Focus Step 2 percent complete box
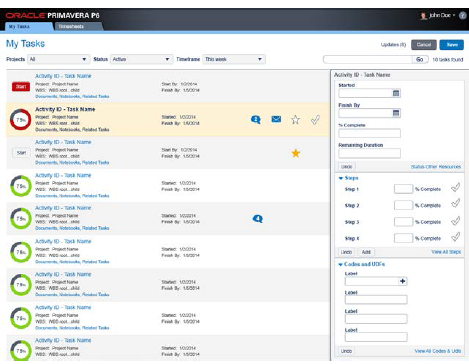 click(403, 205)
